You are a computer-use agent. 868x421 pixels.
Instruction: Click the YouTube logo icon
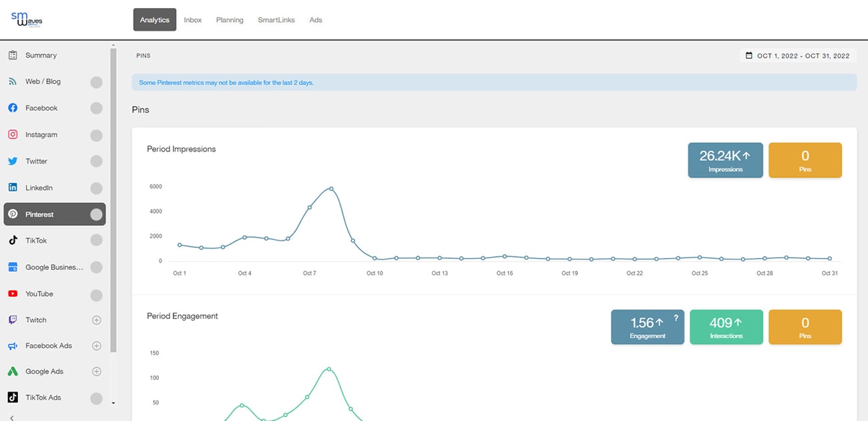click(13, 294)
